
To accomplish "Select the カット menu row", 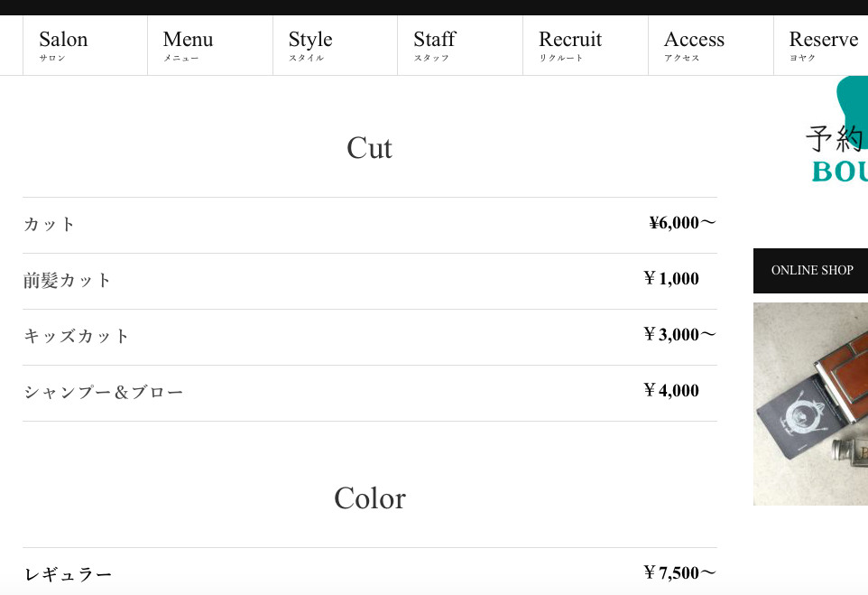I will pos(51,225).
